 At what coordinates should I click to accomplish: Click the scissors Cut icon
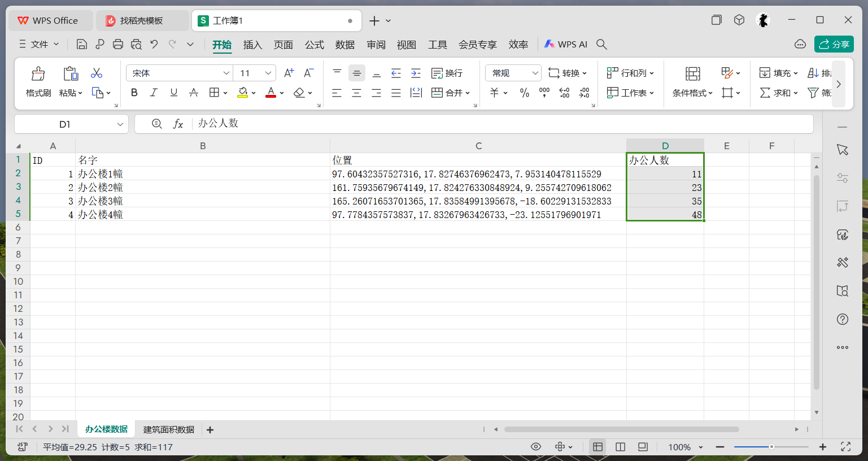[97, 73]
